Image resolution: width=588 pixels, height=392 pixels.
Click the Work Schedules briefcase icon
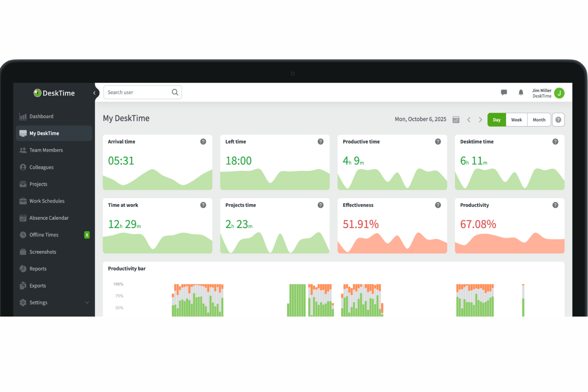[23, 201]
